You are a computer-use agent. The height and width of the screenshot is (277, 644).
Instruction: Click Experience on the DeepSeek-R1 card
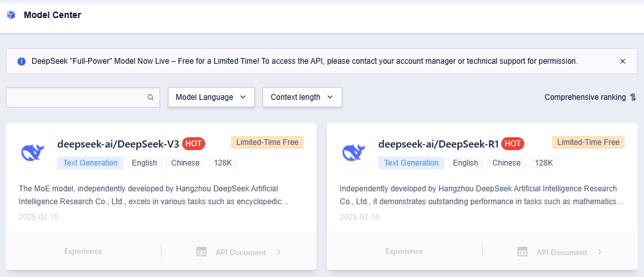point(404,251)
